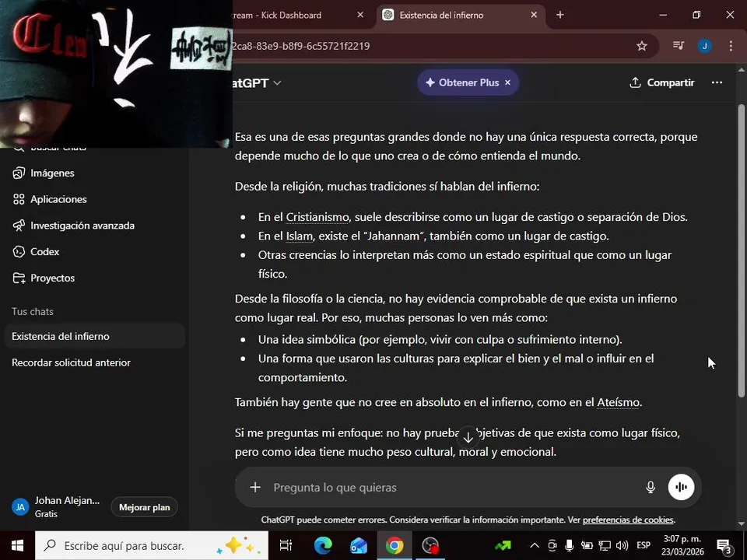This screenshot has width=747, height=560.
Task: Click the Tus chats heading
Action: click(x=33, y=311)
